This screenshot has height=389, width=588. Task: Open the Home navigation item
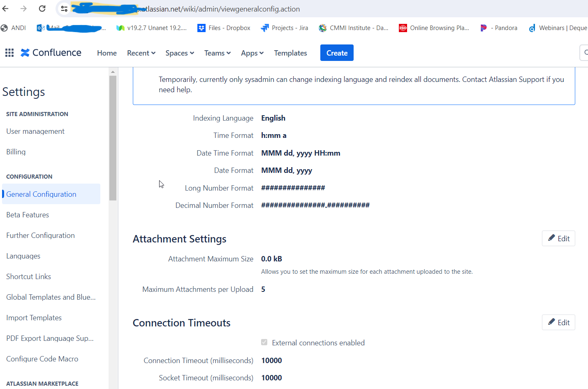(x=107, y=53)
